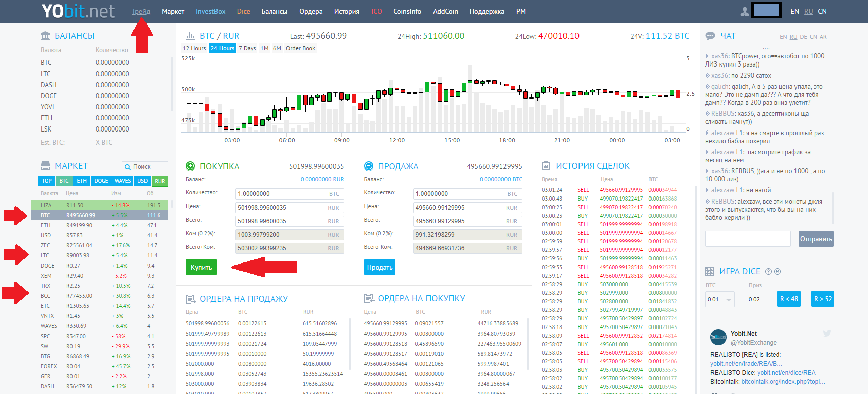Click the Отправить chat send button
868x394 pixels.
pos(816,239)
